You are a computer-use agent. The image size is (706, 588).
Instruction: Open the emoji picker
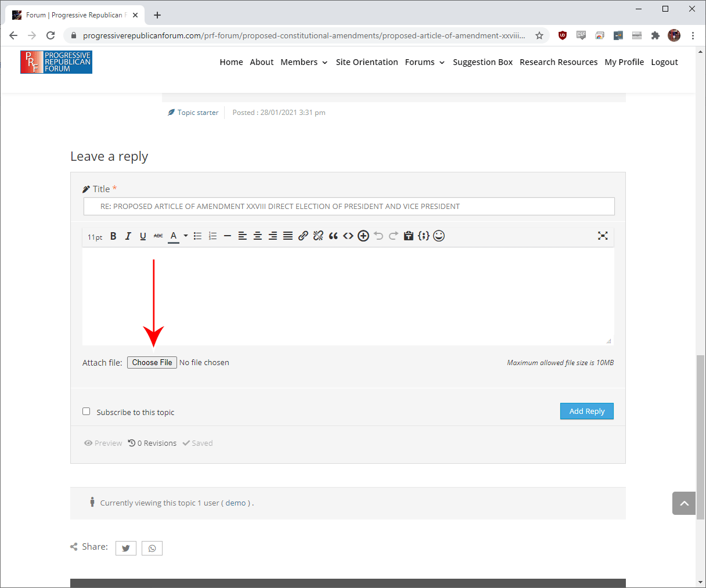point(439,236)
